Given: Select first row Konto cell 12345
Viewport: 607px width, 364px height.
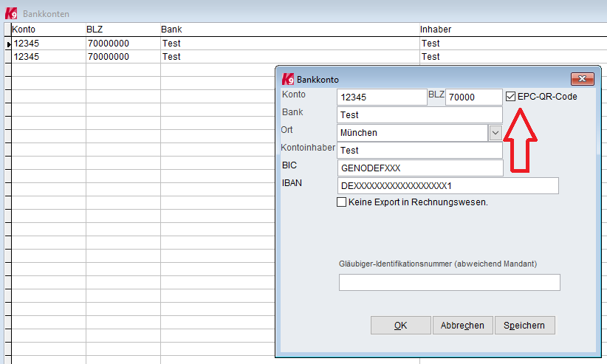Looking at the screenshot, I should (x=49, y=44).
